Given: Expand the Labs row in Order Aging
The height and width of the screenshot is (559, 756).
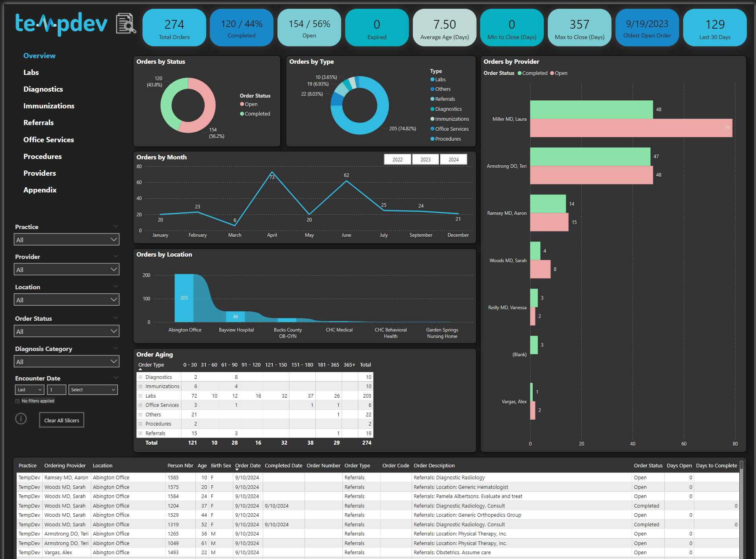Looking at the screenshot, I should 141,396.
